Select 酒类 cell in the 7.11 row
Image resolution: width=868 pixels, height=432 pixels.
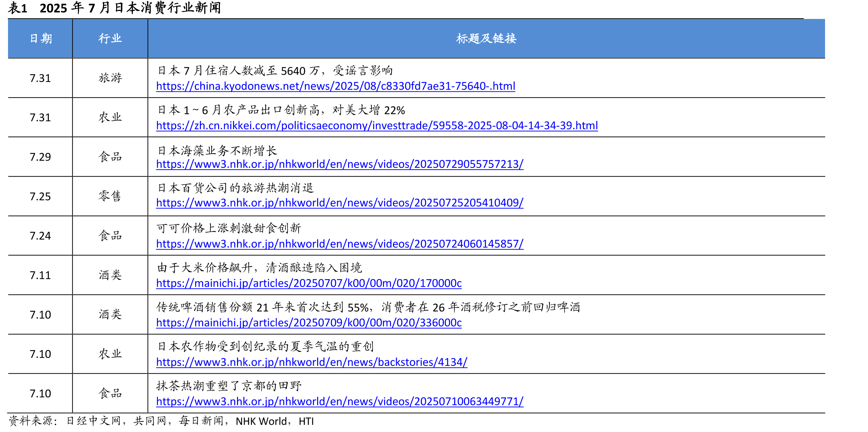[x=110, y=275]
